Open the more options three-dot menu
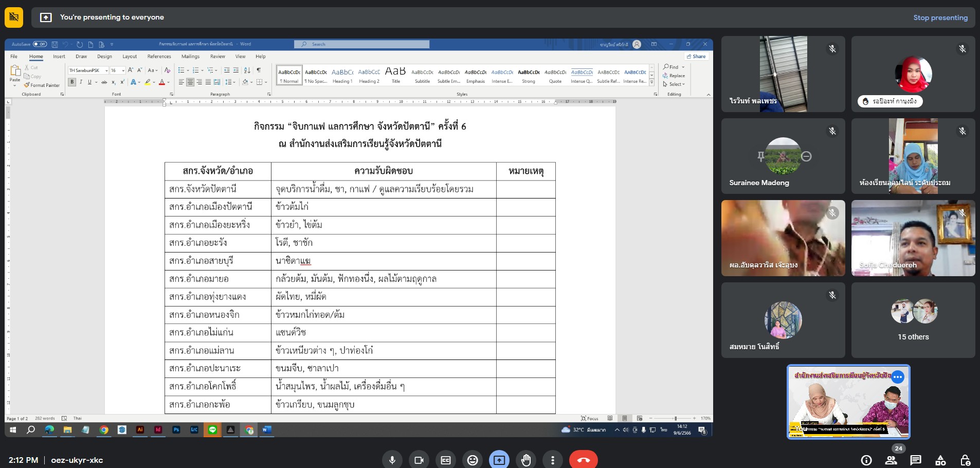 552,460
